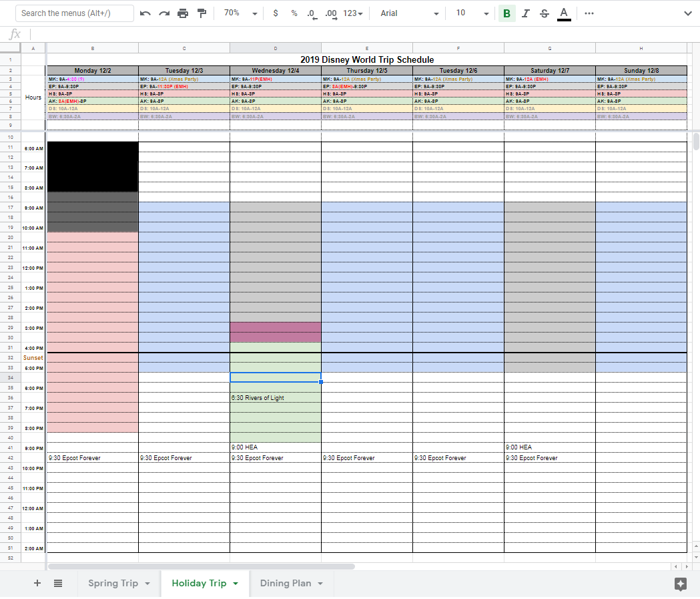Select Saturday's '9:00 HEA' cell

tap(550, 447)
